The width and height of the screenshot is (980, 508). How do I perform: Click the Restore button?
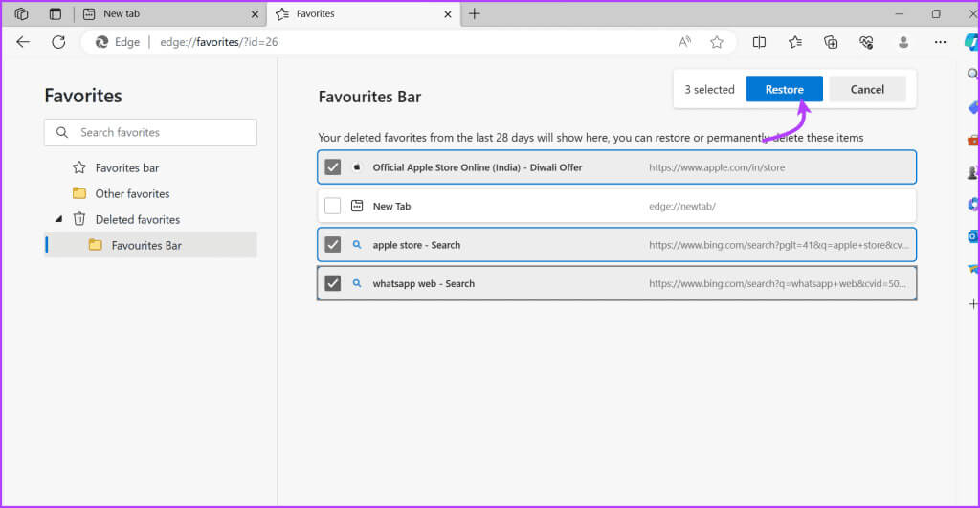tap(784, 89)
